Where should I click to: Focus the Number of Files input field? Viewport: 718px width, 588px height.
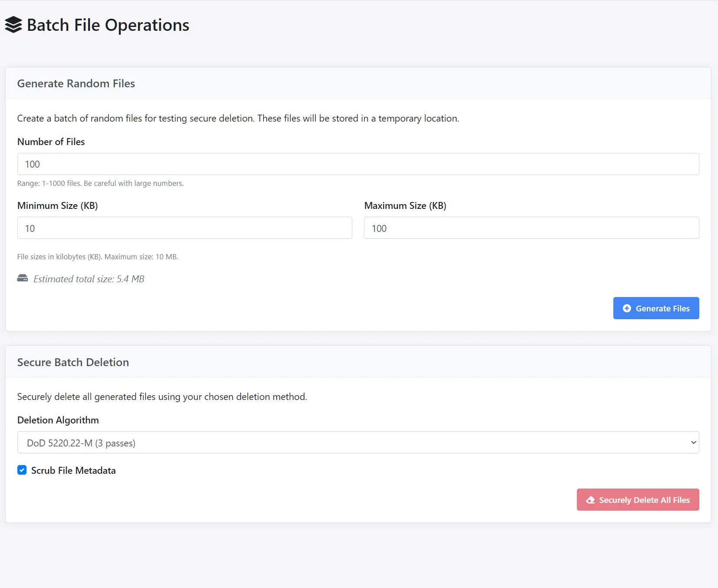click(357, 164)
